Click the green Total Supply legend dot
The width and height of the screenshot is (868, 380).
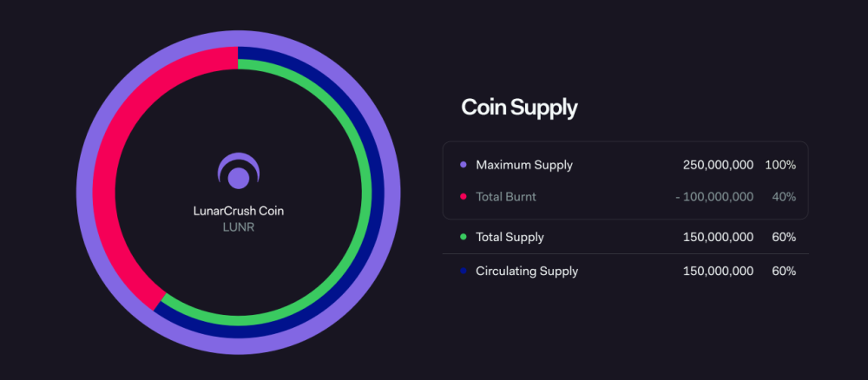click(x=464, y=237)
